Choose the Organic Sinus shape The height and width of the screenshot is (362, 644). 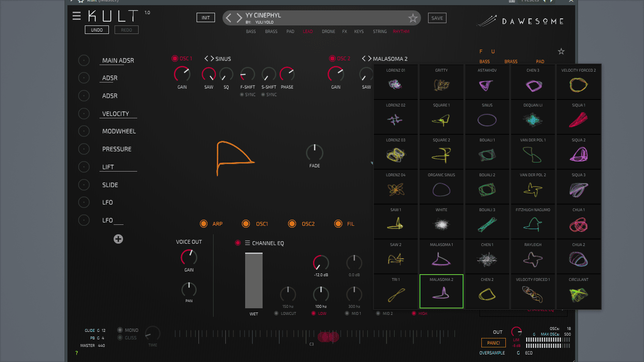(x=442, y=186)
